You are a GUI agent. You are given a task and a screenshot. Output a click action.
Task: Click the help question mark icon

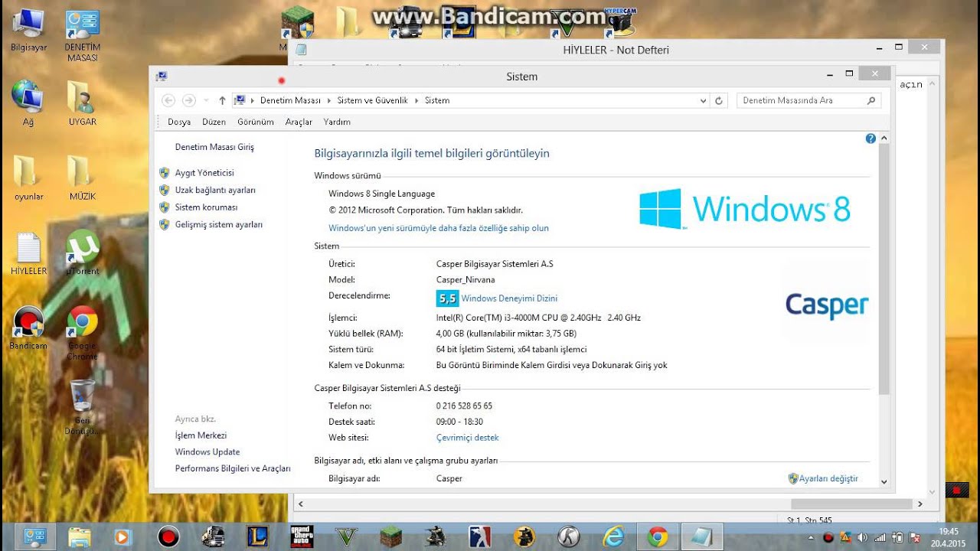click(871, 139)
